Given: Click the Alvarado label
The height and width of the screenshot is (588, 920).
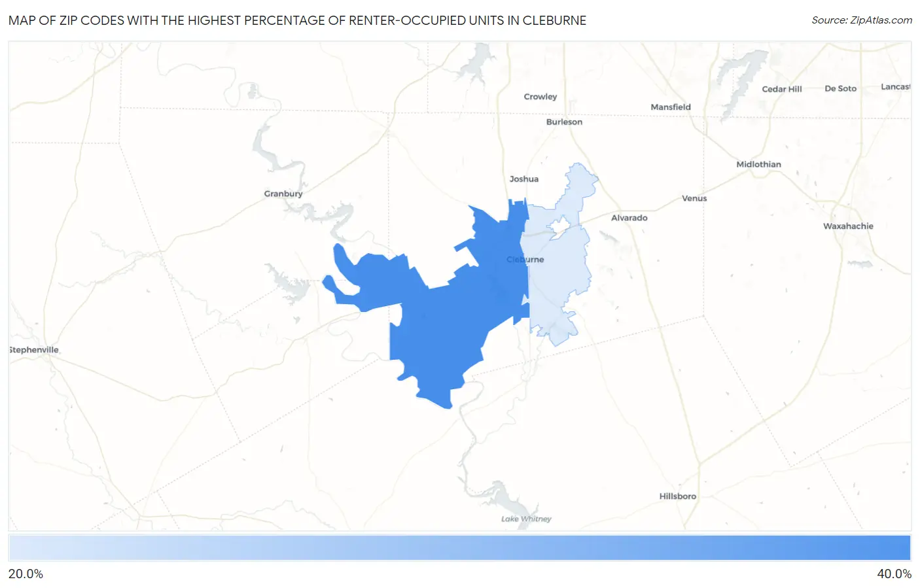Looking at the screenshot, I should click(629, 218).
